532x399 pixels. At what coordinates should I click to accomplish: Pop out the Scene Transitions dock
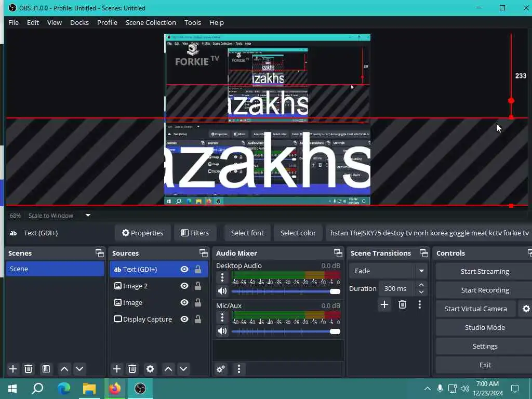tap(424, 253)
